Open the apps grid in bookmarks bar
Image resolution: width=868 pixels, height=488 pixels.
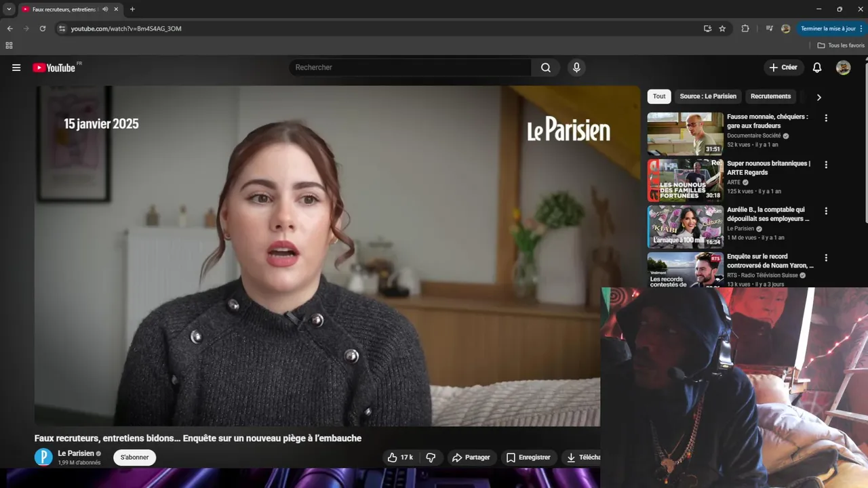(x=9, y=45)
